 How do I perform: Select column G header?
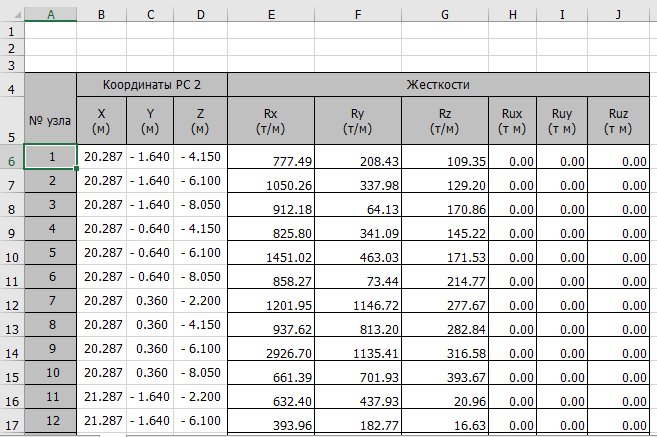tap(445, 15)
